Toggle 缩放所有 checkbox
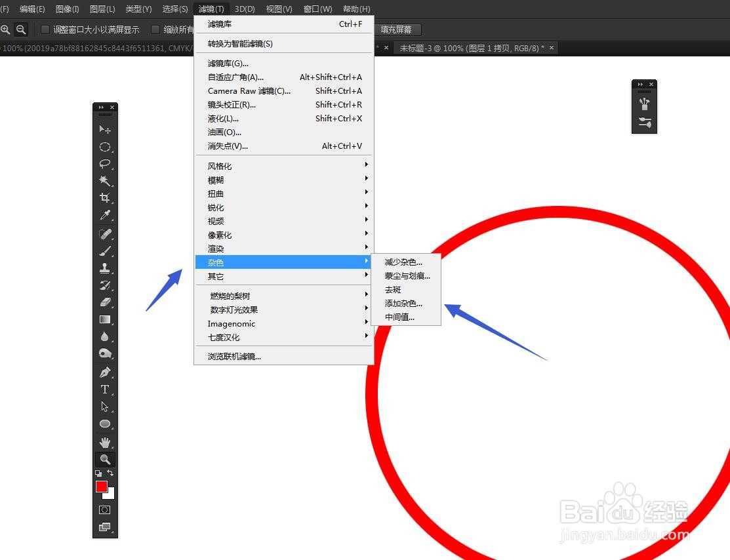This screenshot has width=730, height=560. click(x=155, y=30)
